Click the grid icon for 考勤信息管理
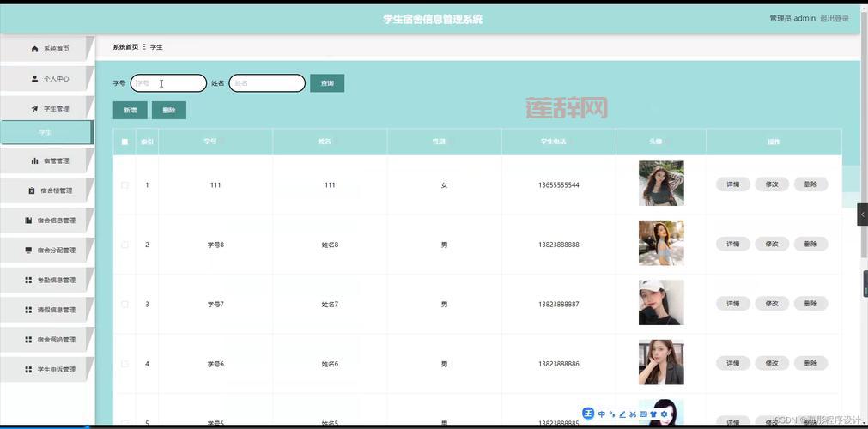 click(x=29, y=281)
